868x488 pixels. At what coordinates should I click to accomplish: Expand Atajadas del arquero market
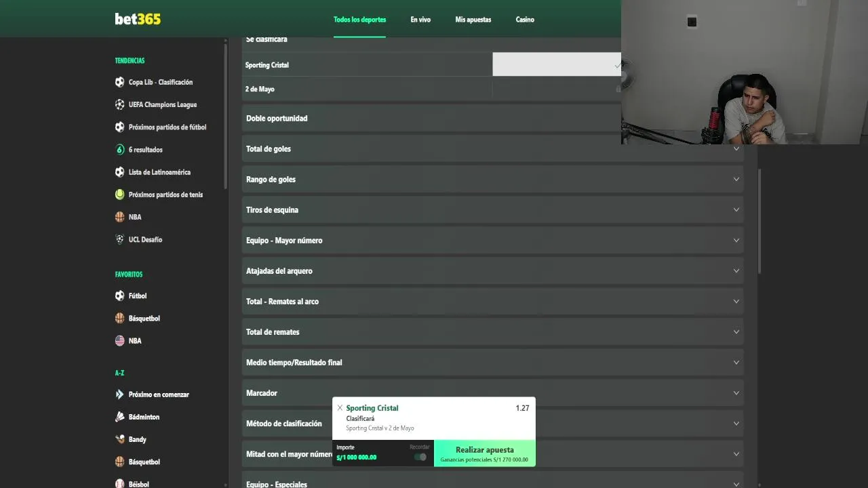pyautogui.click(x=492, y=271)
